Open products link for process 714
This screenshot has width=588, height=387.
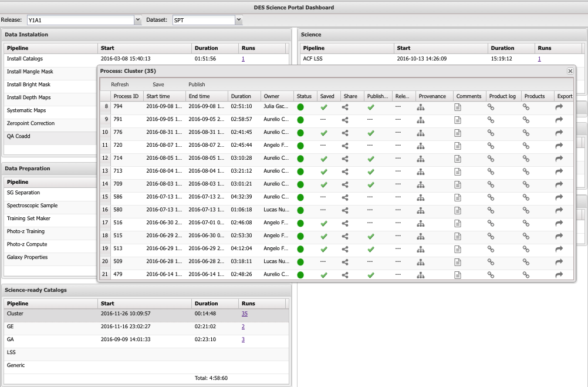pyautogui.click(x=526, y=159)
